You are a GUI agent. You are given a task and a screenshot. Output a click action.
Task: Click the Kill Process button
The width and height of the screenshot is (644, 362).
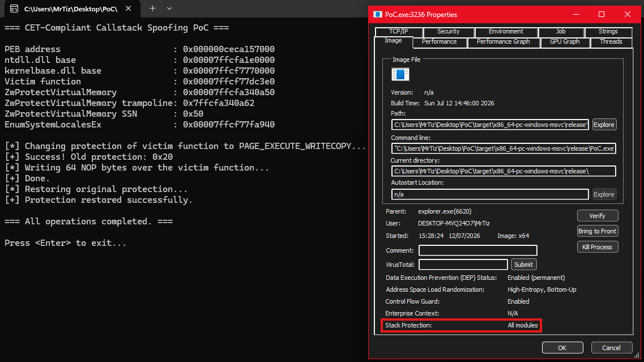click(x=597, y=247)
